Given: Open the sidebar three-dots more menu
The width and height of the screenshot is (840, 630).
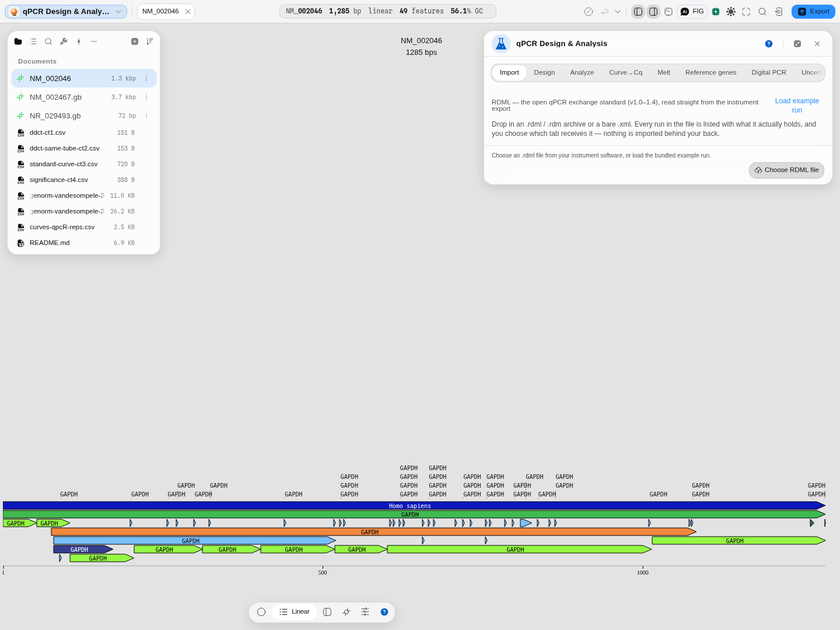Looking at the screenshot, I should (x=94, y=41).
